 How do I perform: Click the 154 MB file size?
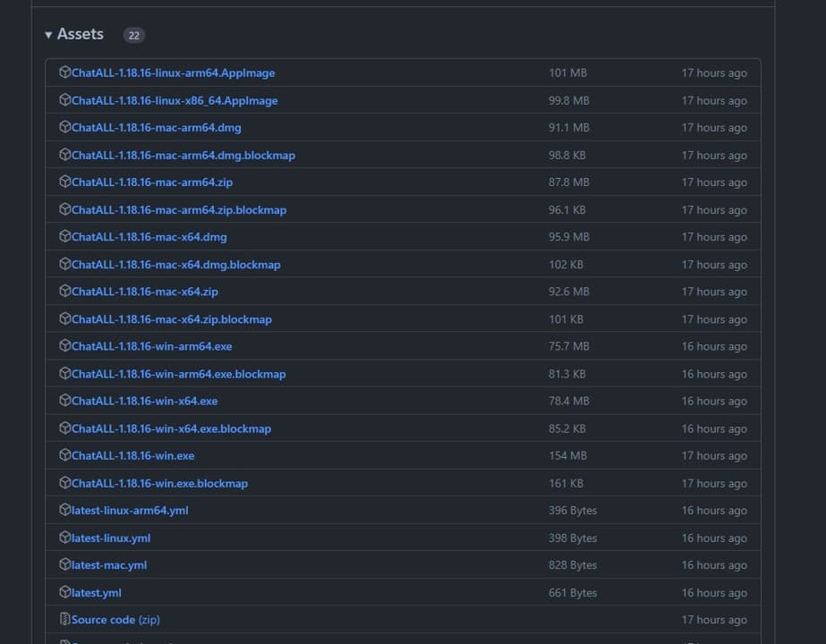pyautogui.click(x=568, y=456)
